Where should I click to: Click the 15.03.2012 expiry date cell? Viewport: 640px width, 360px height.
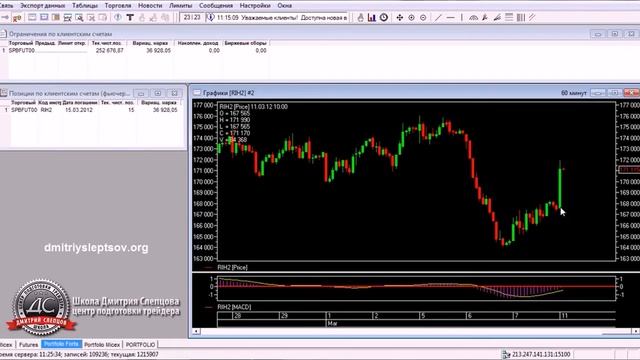tap(79, 110)
